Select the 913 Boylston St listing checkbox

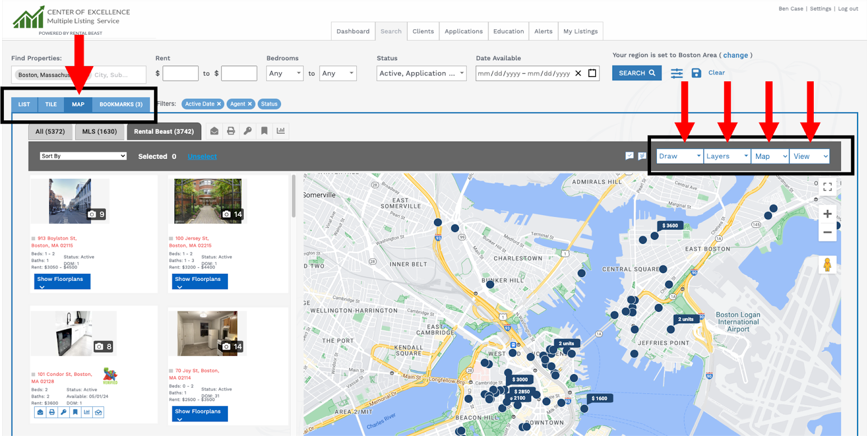(34, 238)
